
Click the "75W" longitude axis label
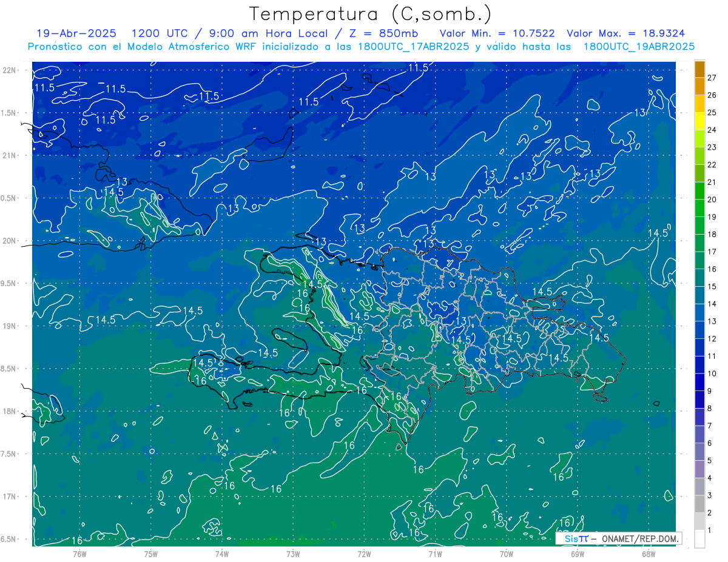(151, 554)
